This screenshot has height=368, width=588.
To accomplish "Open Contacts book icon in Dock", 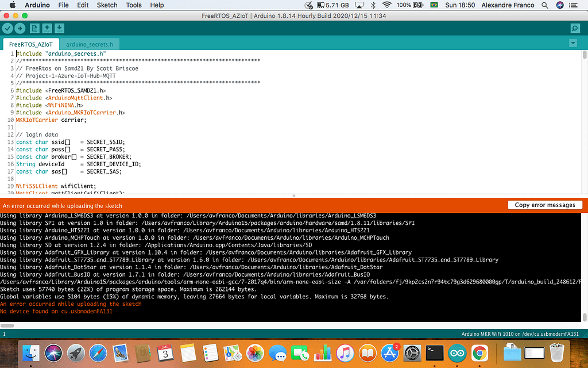I will pyautogui.click(x=143, y=353).
